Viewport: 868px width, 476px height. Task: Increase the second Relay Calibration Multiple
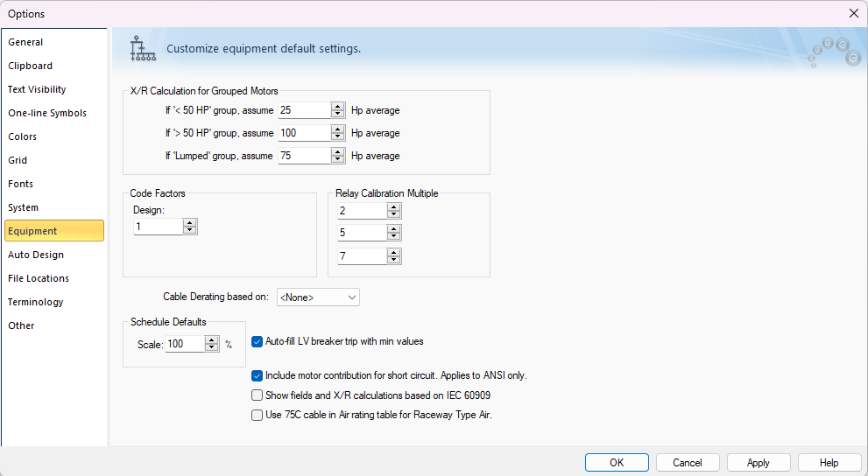click(x=394, y=229)
